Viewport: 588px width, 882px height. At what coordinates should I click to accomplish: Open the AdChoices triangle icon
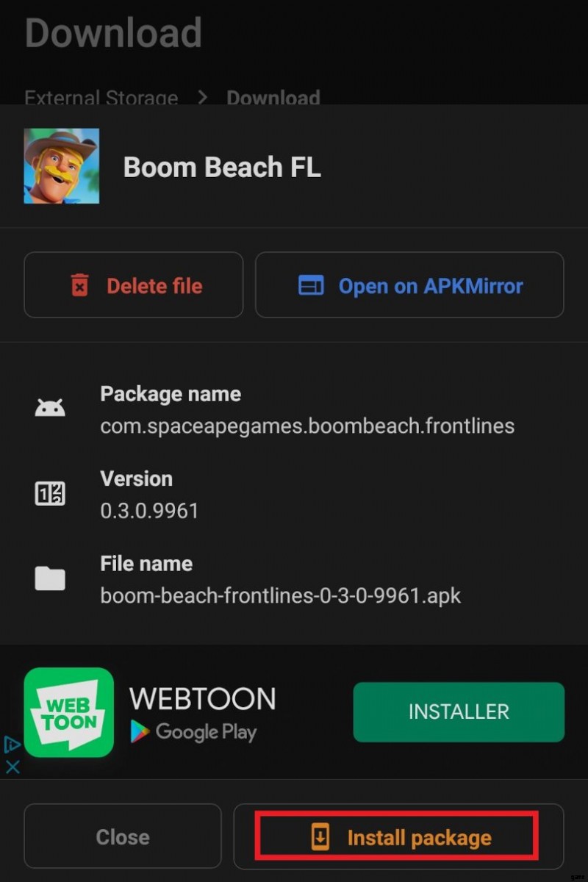click(x=12, y=745)
